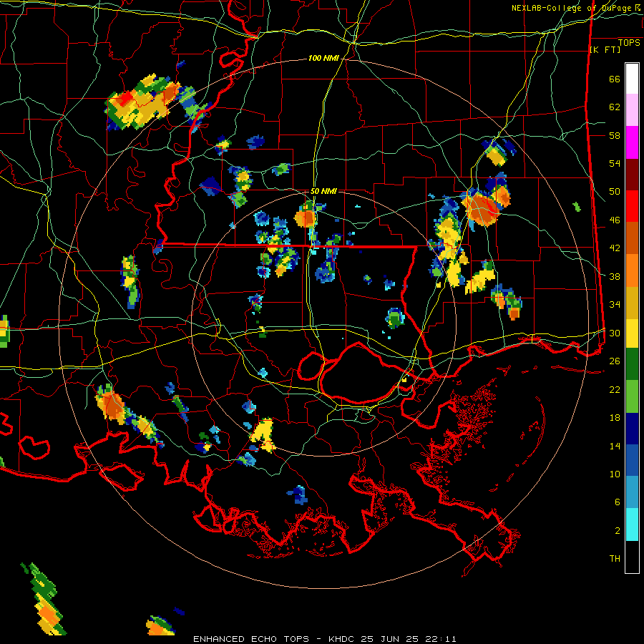644x644 pixels.
Task: Click the TOPS legend title
Action: [x=629, y=43]
